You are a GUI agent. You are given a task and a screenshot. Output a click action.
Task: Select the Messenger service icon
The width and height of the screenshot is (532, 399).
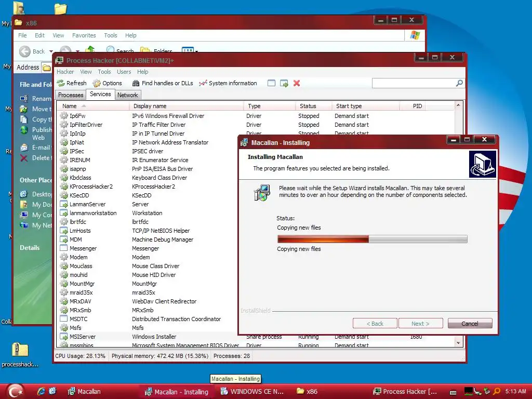pyautogui.click(x=64, y=248)
